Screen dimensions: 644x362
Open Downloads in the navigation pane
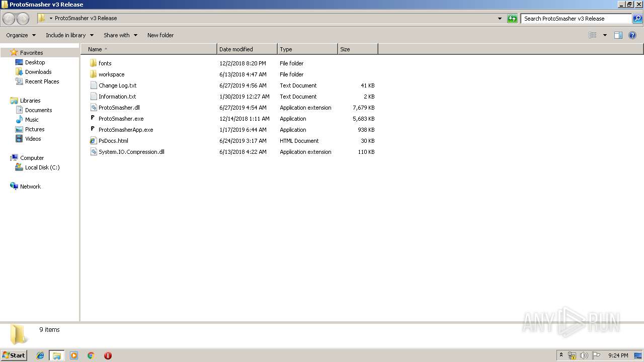[38, 72]
